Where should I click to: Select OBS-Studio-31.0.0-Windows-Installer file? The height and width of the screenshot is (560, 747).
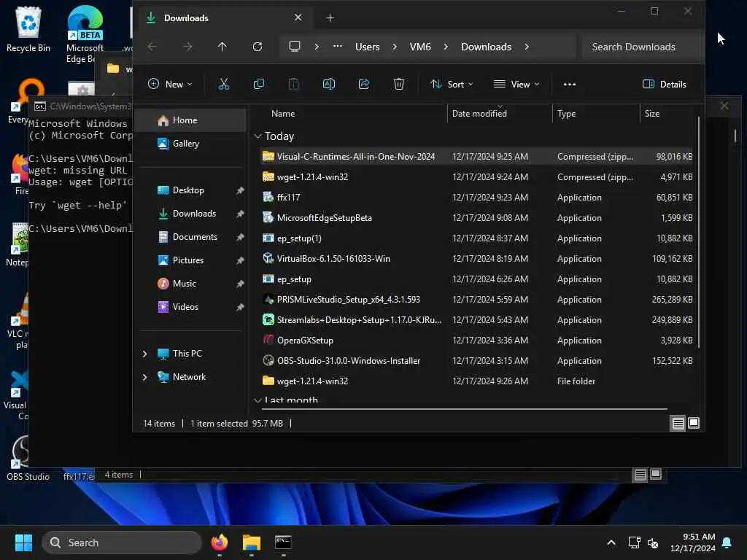476,361
